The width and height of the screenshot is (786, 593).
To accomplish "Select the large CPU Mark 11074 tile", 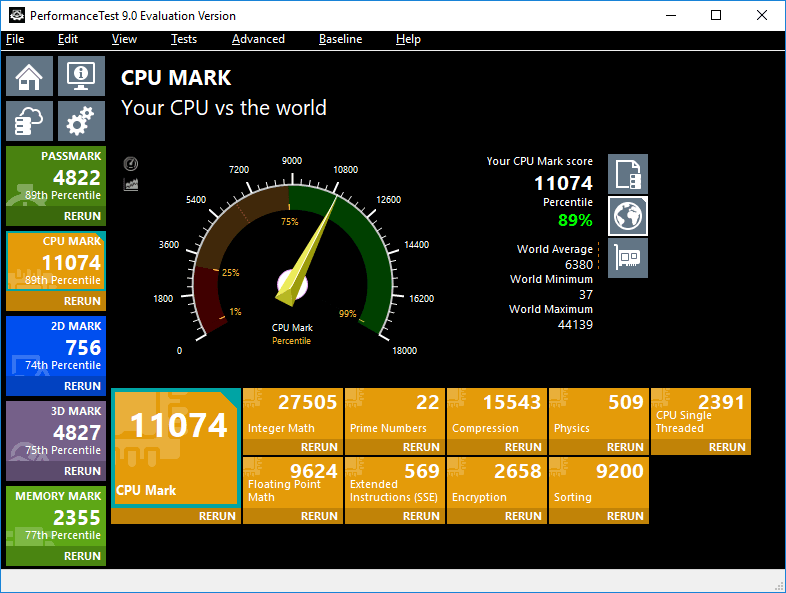I will (x=176, y=448).
